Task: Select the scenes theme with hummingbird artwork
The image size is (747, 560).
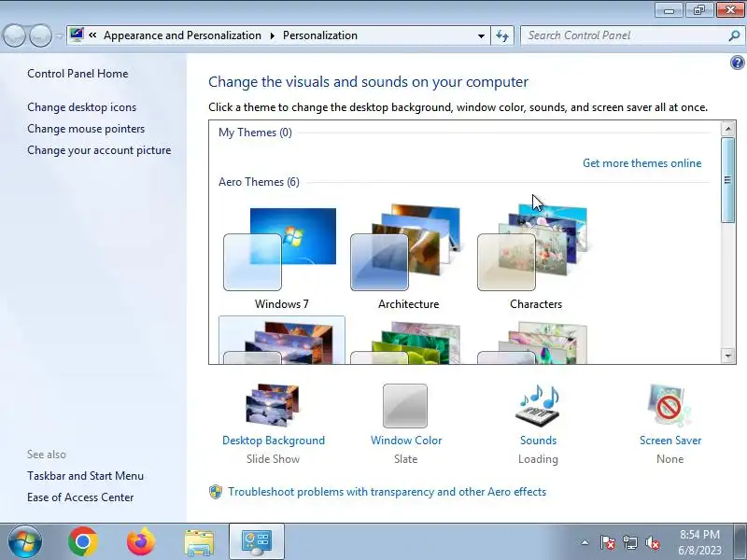Action: (x=533, y=343)
